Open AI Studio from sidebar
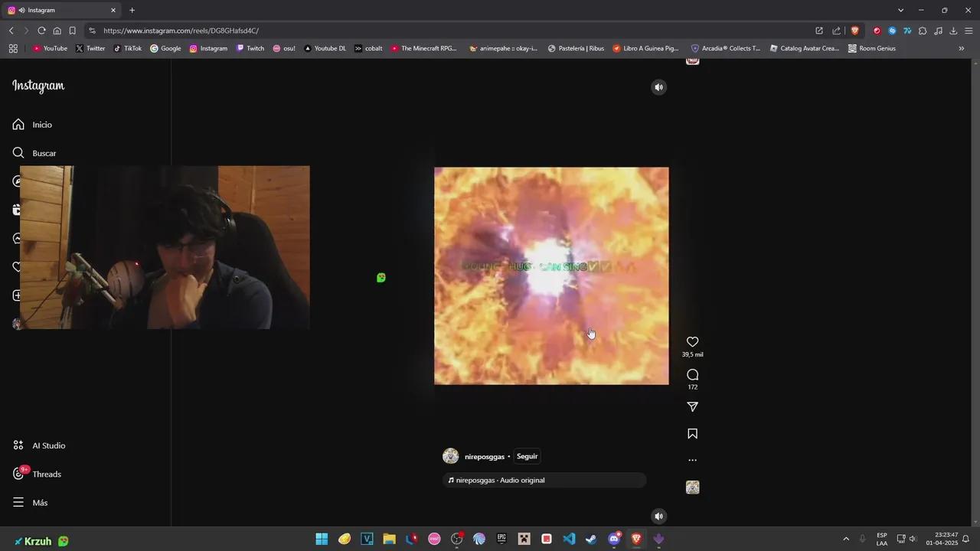This screenshot has height=551, width=980. click(x=48, y=445)
